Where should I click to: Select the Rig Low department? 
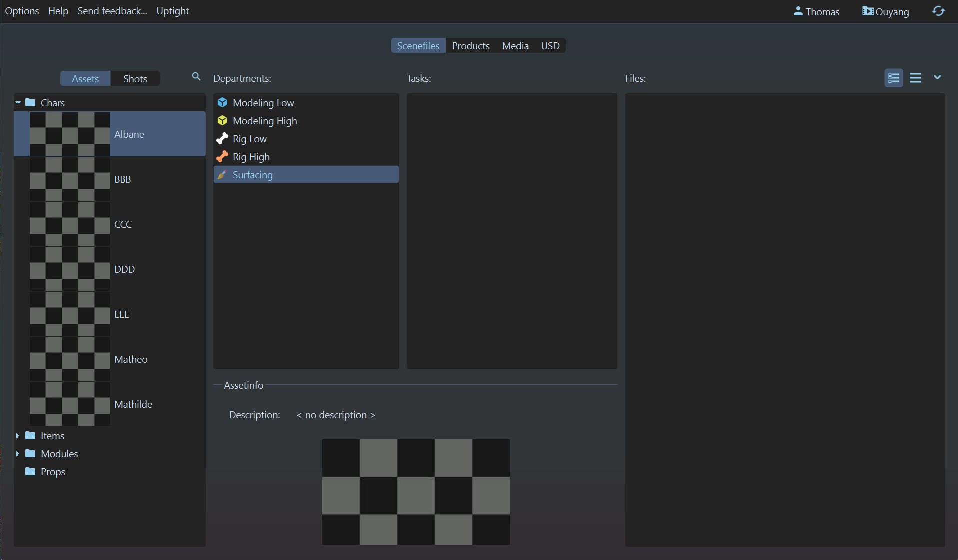tap(249, 139)
